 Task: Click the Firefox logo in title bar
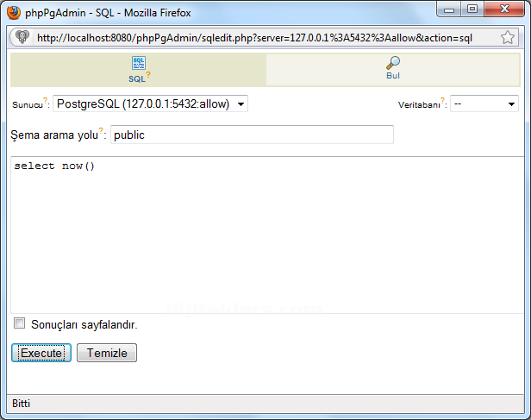pos(14,13)
